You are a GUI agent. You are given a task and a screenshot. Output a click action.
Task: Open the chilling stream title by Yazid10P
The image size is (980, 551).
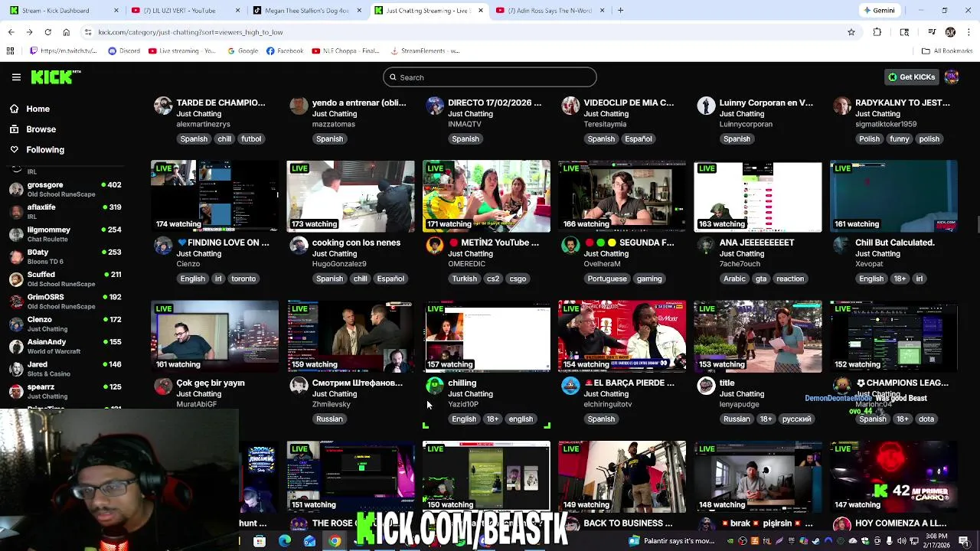(462, 383)
